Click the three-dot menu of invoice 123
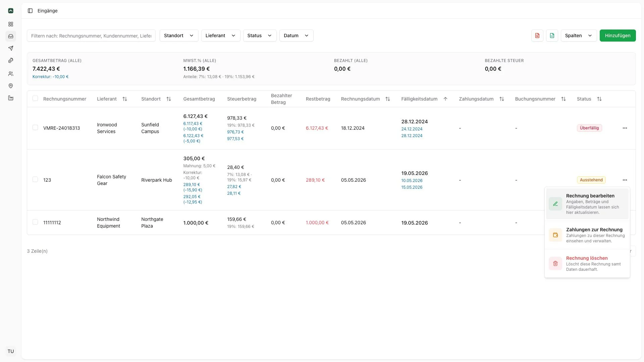The width and height of the screenshot is (644, 362). [x=625, y=180]
